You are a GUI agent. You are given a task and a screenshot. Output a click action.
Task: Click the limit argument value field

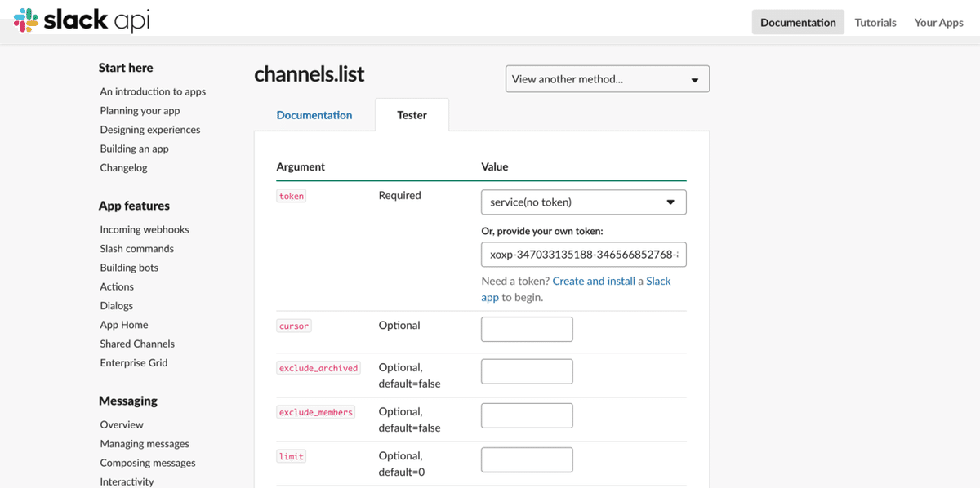pos(527,459)
